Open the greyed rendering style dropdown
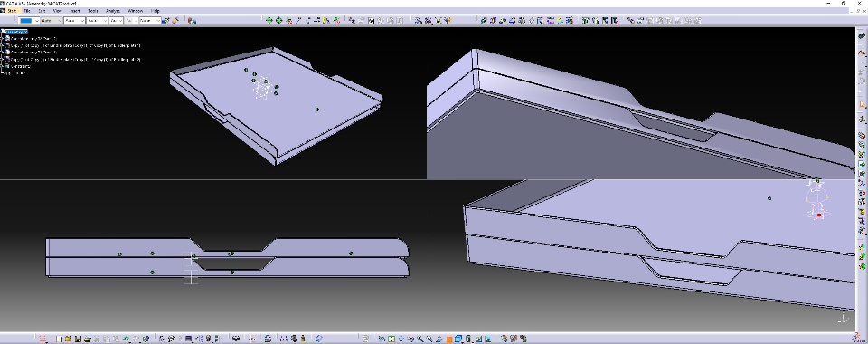The width and height of the screenshot is (868, 344). pyautogui.click(x=130, y=21)
